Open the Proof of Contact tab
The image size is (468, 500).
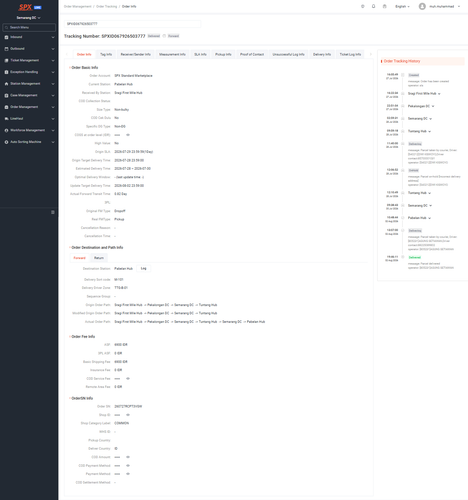coord(252,54)
